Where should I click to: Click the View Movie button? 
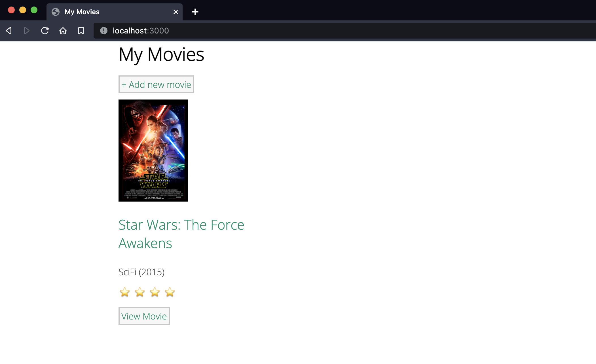coord(144,316)
